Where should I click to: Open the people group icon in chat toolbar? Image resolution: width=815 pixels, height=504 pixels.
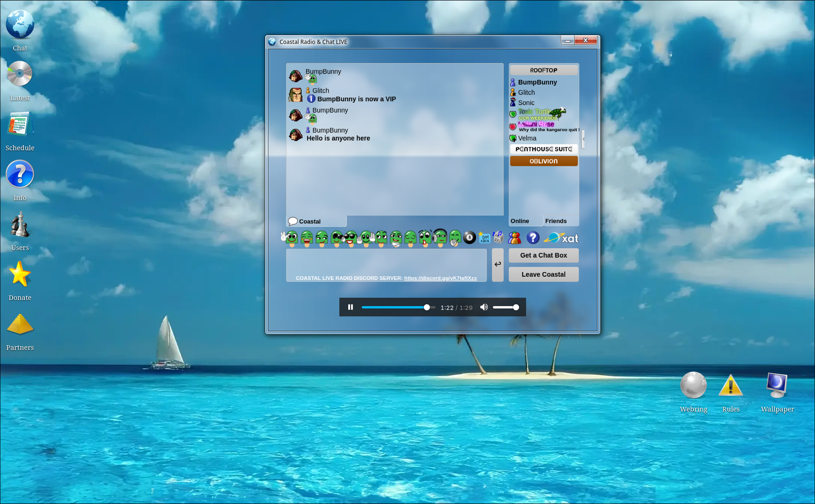[515, 238]
